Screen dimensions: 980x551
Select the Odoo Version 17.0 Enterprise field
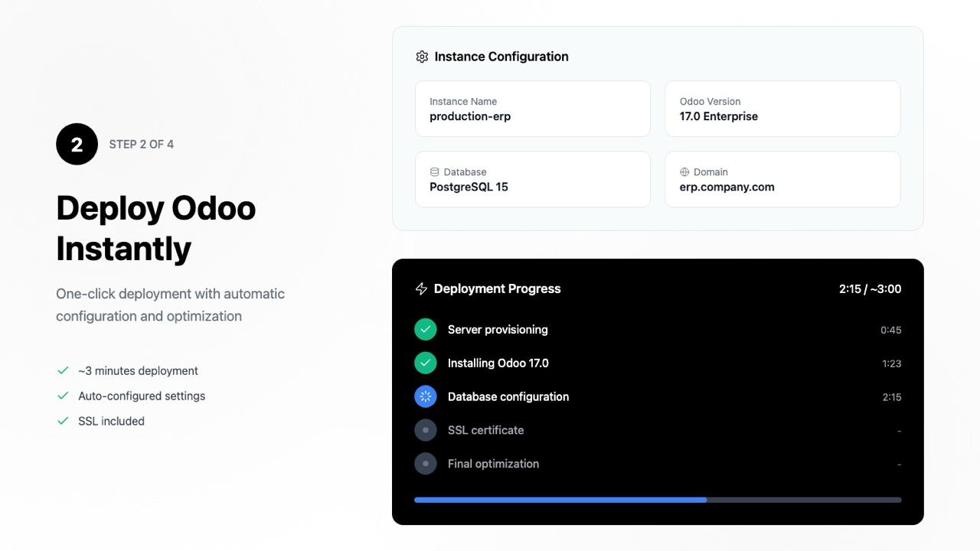[x=782, y=109]
